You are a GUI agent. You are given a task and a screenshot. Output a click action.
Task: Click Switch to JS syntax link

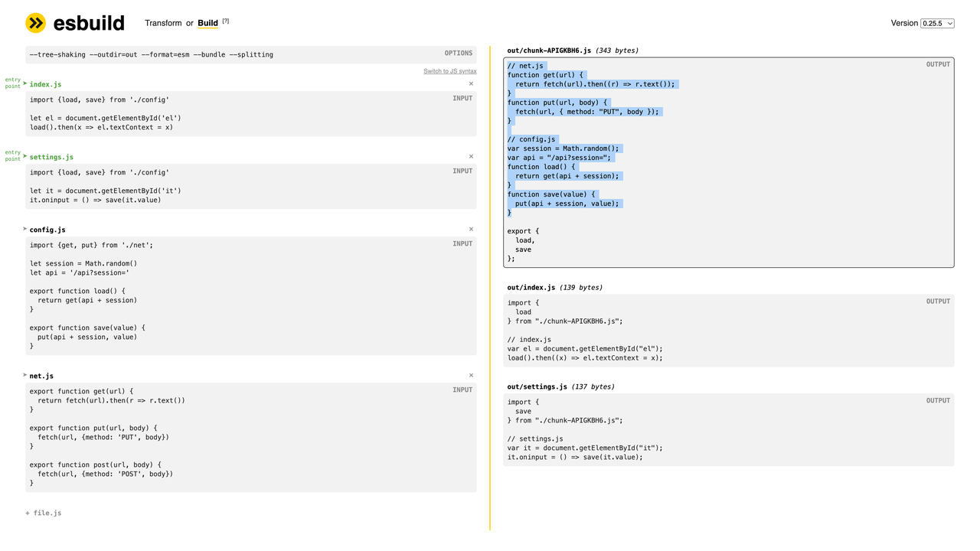pyautogui.click(x=450, y=71)
